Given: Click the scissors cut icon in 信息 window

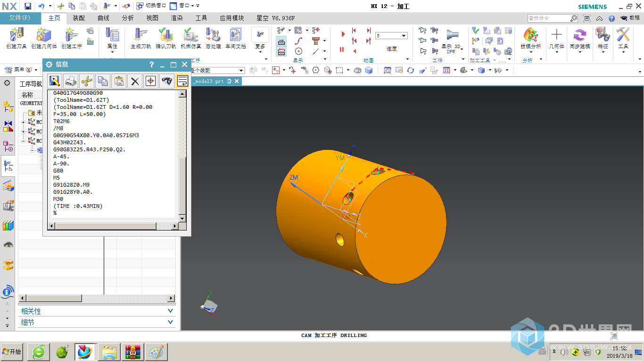Looking at the screenshot, I should click(87, 81).
